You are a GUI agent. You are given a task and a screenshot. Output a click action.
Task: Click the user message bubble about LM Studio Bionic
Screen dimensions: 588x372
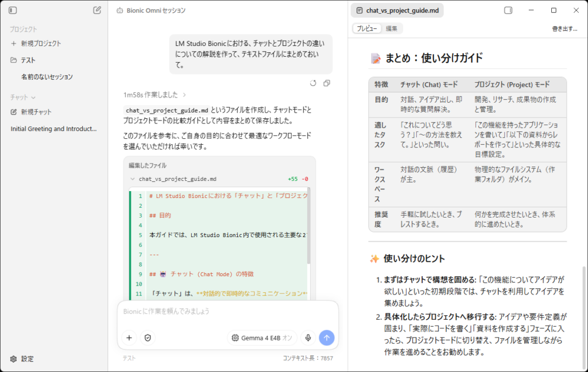pos(250,54)
